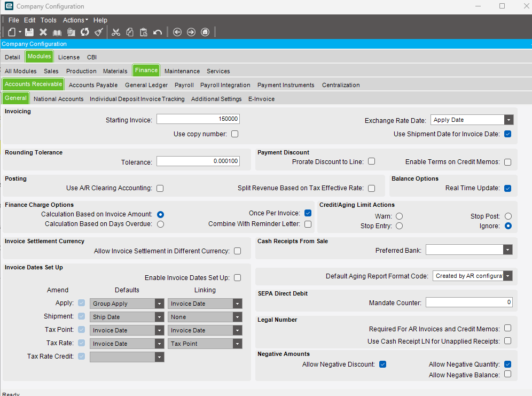
Task: Select the Stop Entry radio button
Action: (400, 226)
